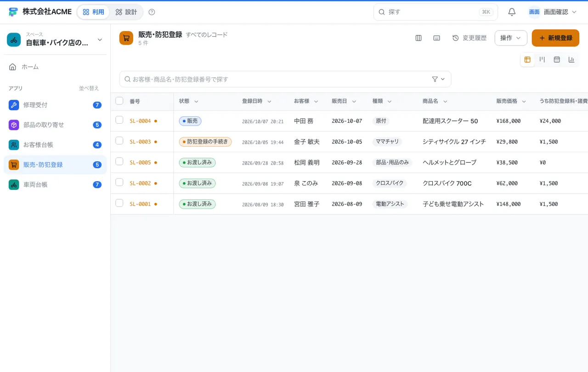Click the orange 販売・防犯登録 cart icon in header
This screenshot has height=372, width=588.
pos(126,38)
